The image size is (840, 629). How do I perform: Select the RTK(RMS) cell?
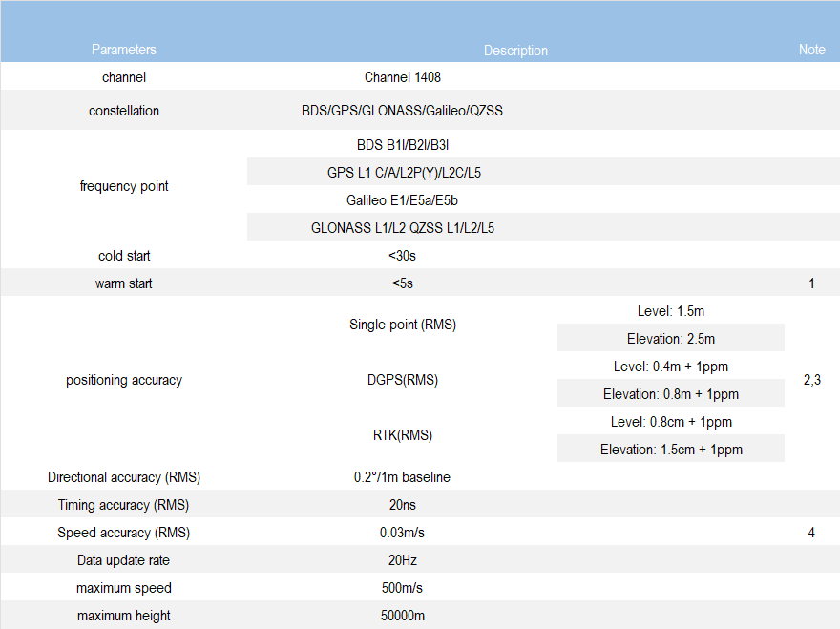click(402, 435)
